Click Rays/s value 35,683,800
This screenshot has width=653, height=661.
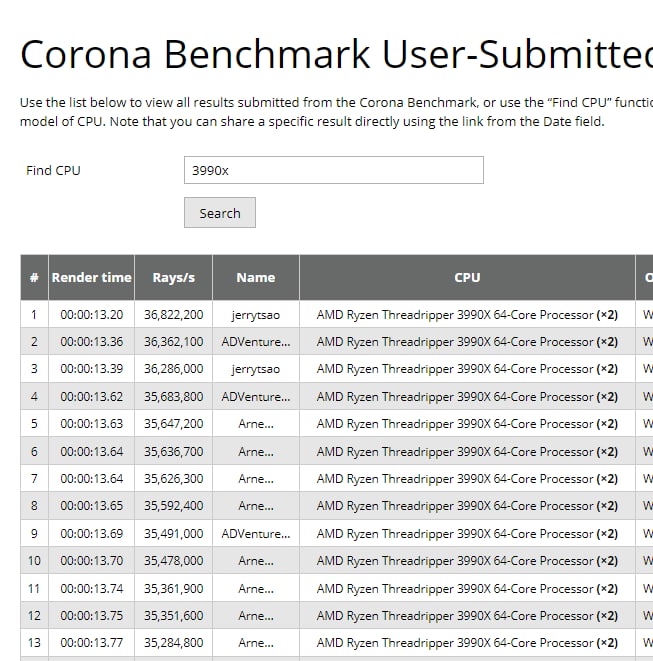click(x=173, y=397)
